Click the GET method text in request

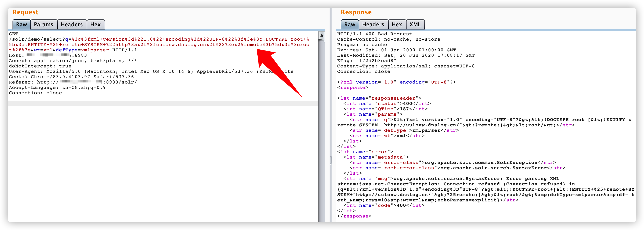tap(13, 34)
